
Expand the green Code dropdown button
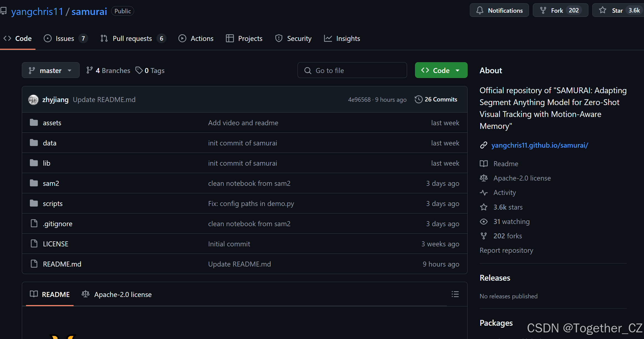click(441, 71)
